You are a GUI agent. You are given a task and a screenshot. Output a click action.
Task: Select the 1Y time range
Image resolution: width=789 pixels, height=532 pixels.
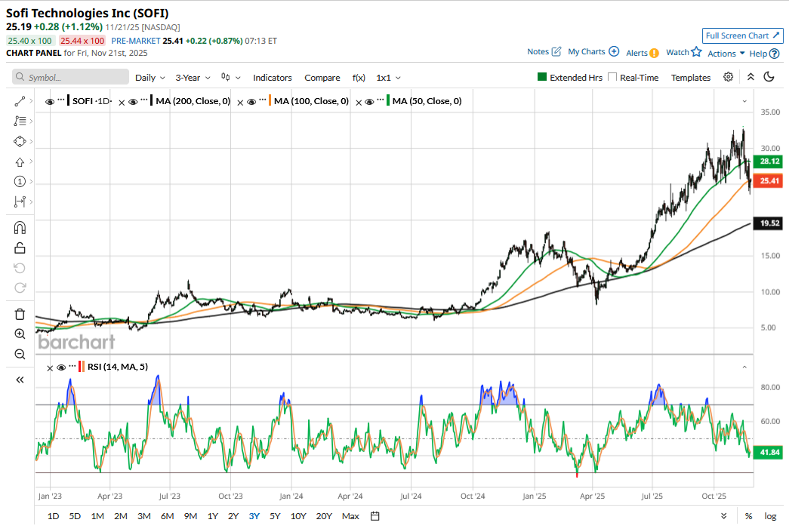pyautogui.click(x=213, y=516)
